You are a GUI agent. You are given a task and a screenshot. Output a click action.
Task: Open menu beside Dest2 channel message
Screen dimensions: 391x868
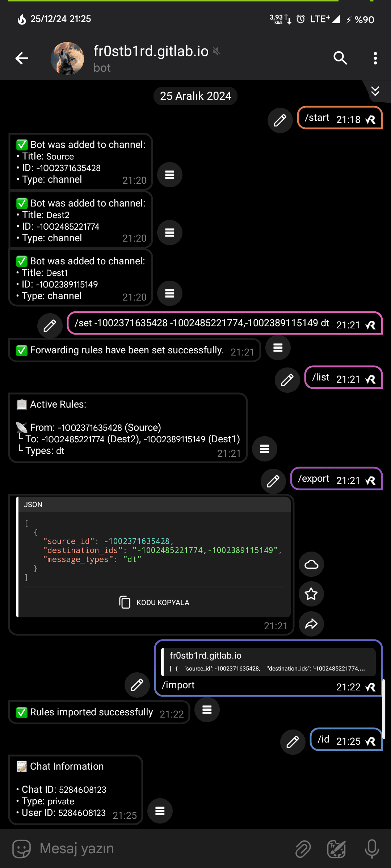tap(170, 233)
